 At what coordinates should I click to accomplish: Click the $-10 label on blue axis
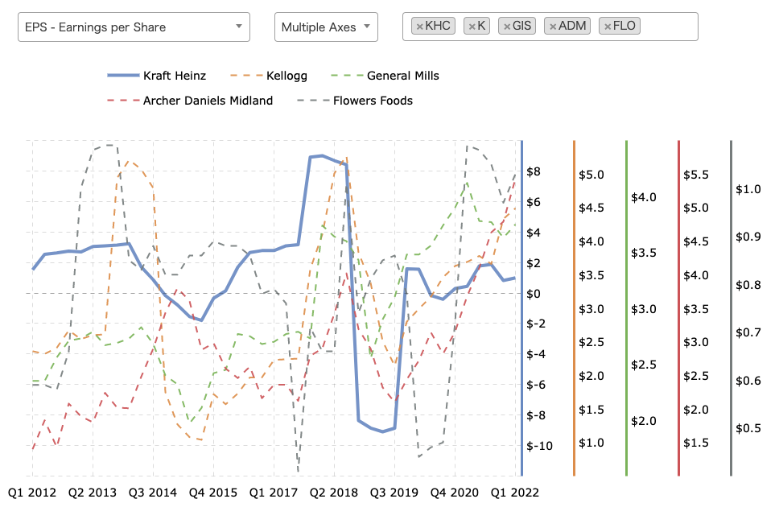[x=539, y=446]
